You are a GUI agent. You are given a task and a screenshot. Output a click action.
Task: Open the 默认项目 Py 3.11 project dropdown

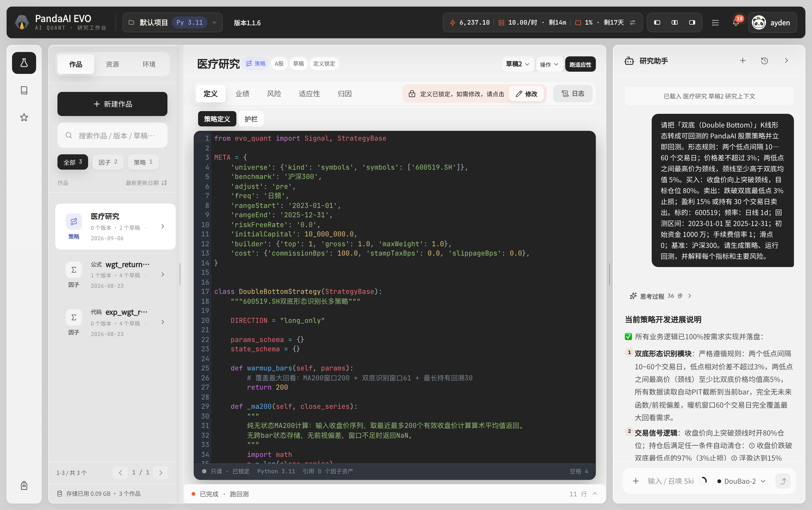point(173,23)
